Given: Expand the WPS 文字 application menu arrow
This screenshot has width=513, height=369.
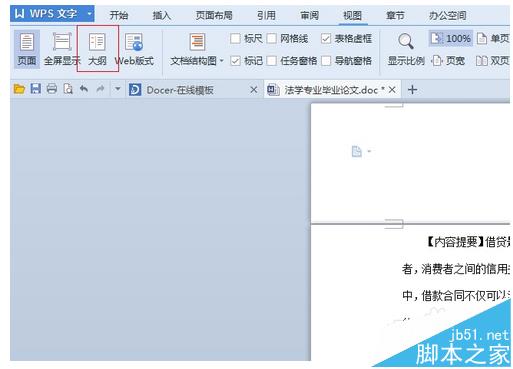Looking at the screenshot, I should click(89, 14).
